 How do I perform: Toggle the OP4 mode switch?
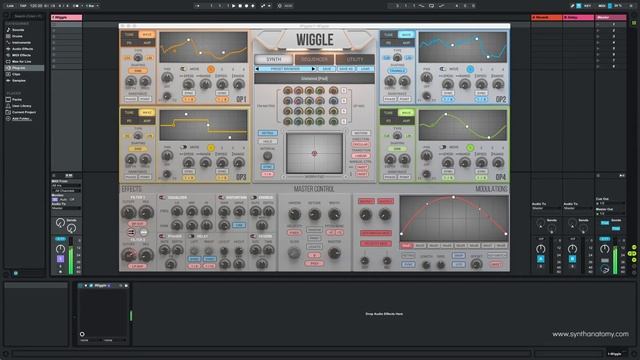(443, 147)
